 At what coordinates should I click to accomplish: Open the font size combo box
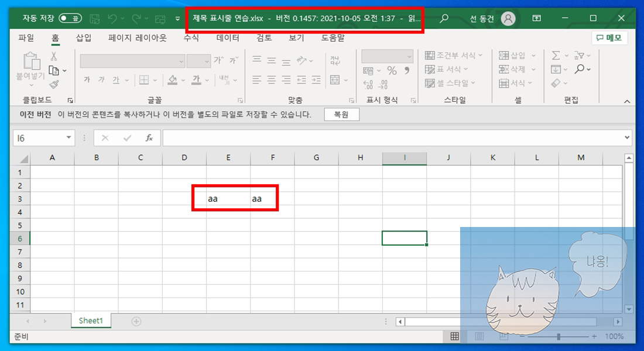click(x=198, y=61)
